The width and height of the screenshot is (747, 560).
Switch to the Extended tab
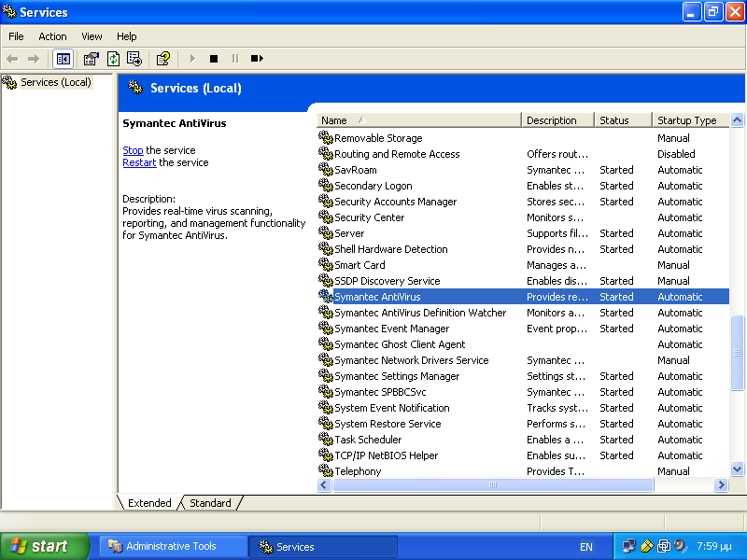[149, 503]
